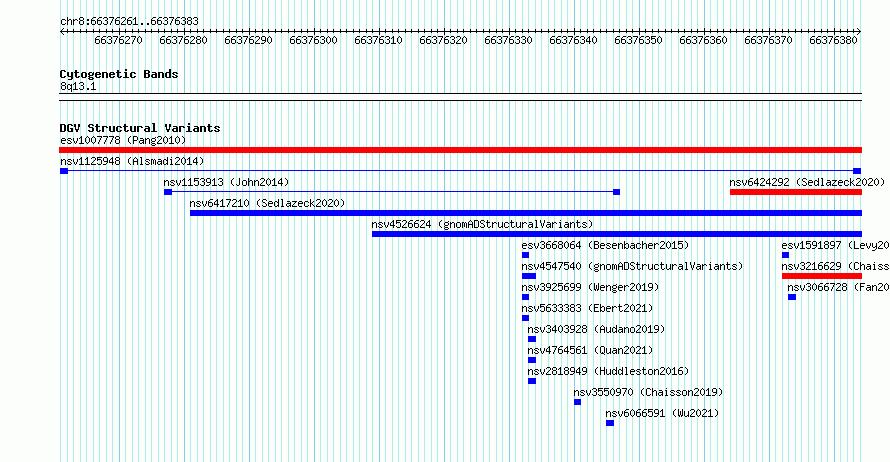890x462 pixels.
Task: Select blue marker under nsv4547540
Action: pyautogui.click(x=529, y=276)
